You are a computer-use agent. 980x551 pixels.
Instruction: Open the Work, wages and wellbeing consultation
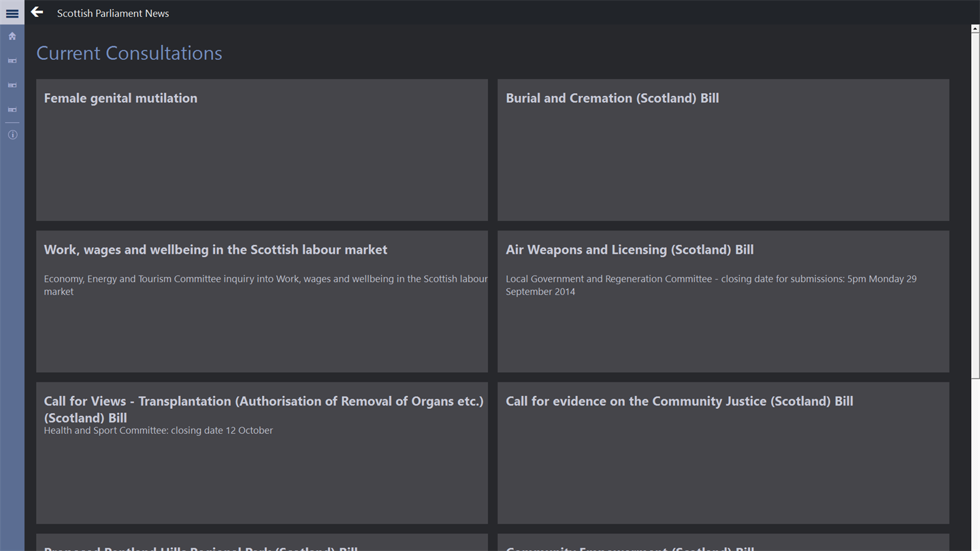[x=262, y=301]
